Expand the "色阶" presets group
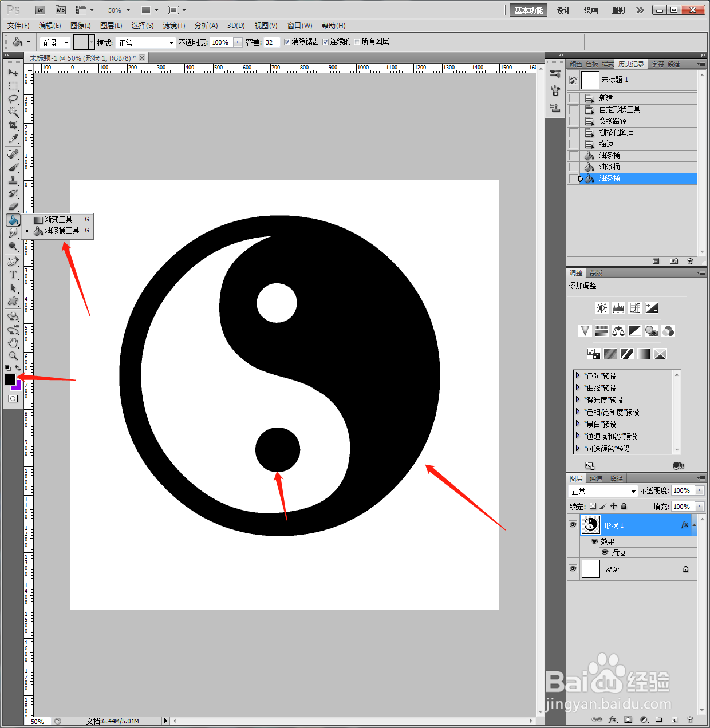The image size is (710, 728). (577, 375)
